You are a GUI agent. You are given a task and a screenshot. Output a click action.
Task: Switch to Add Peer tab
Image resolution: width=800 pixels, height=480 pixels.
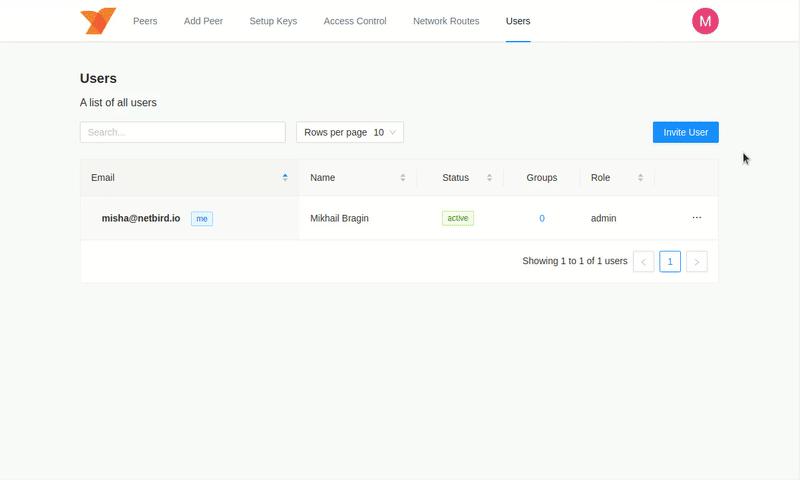pyautogui.click(x=203, y=21)
